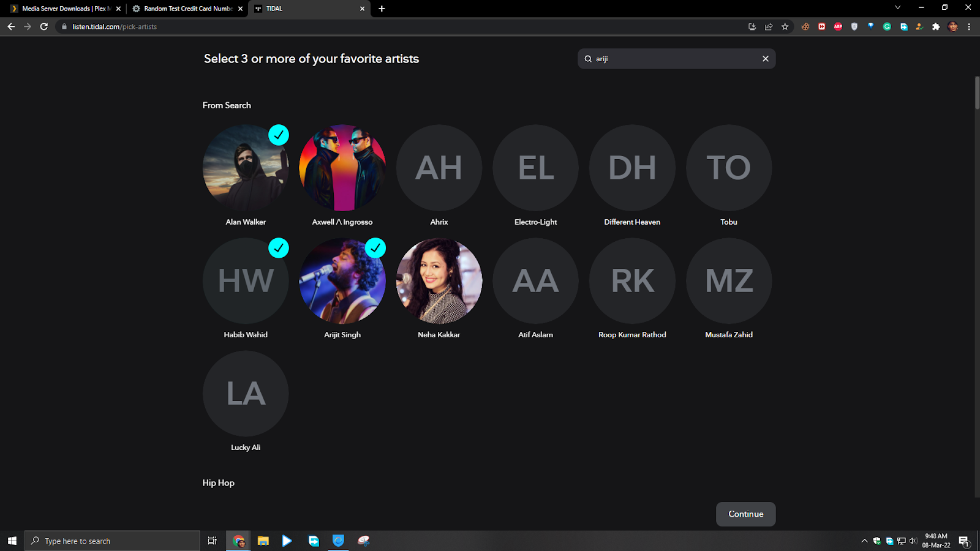Open the Grammarly extension icon

coord(887,26)
